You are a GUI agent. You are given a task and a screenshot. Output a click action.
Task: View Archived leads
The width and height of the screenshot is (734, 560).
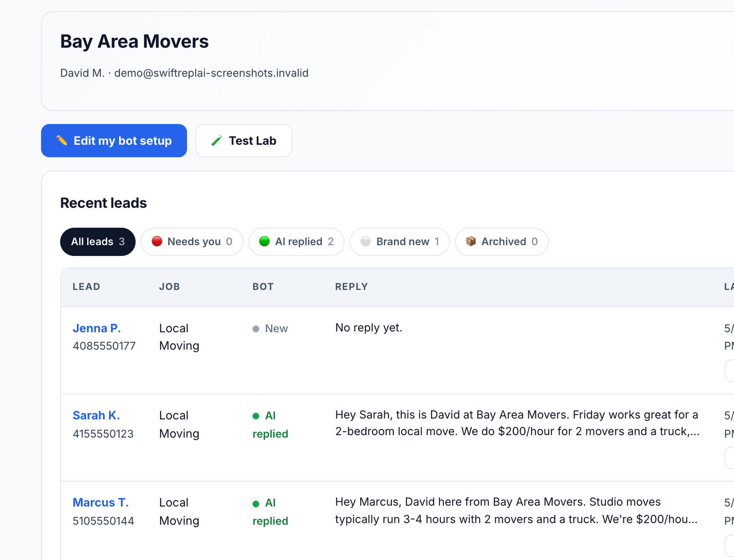point(502,242)
